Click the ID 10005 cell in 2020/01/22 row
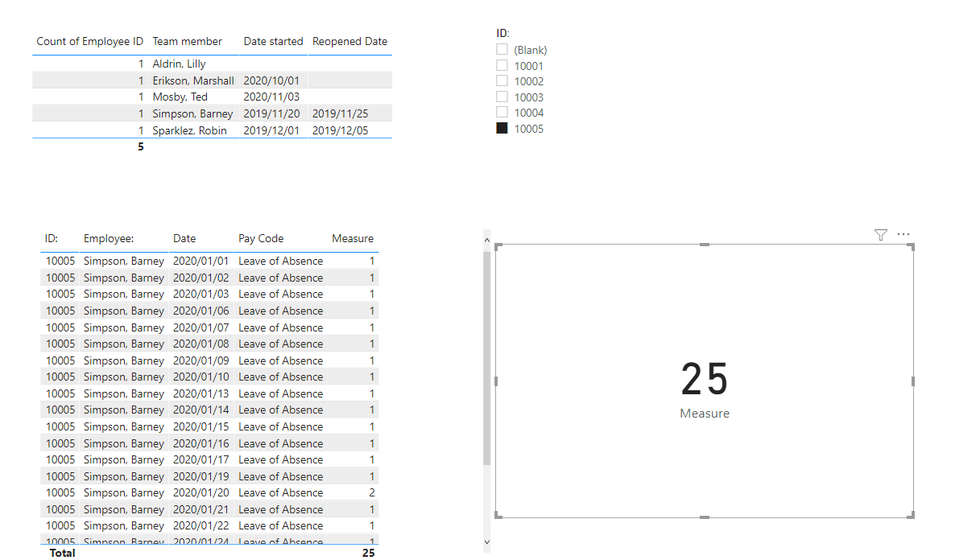 60,525
